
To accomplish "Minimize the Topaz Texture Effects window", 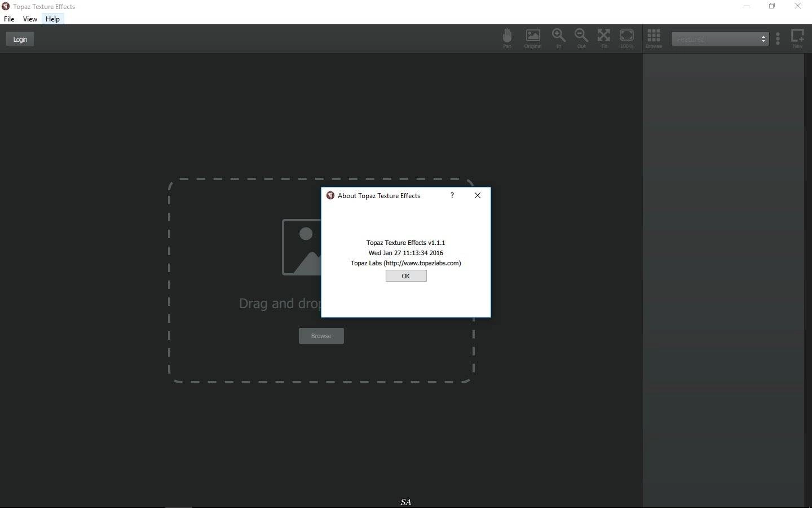I will pyautogui.click(x=747, y=6).
